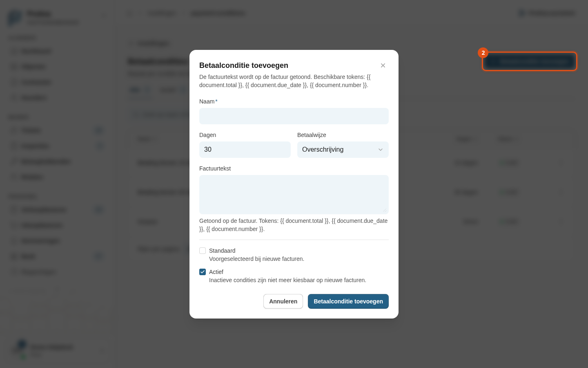
Task: Click the blurred app logo in sidebar header
Action: 15,18
